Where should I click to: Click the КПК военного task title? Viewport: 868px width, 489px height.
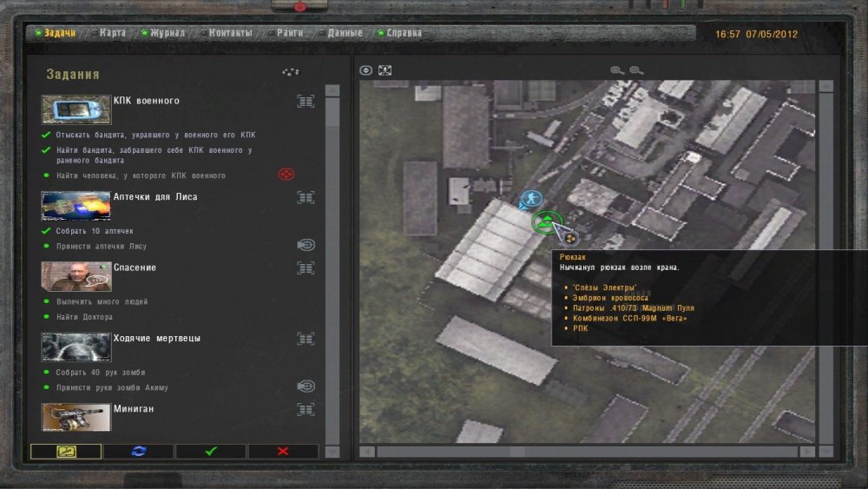click(146, 101)
